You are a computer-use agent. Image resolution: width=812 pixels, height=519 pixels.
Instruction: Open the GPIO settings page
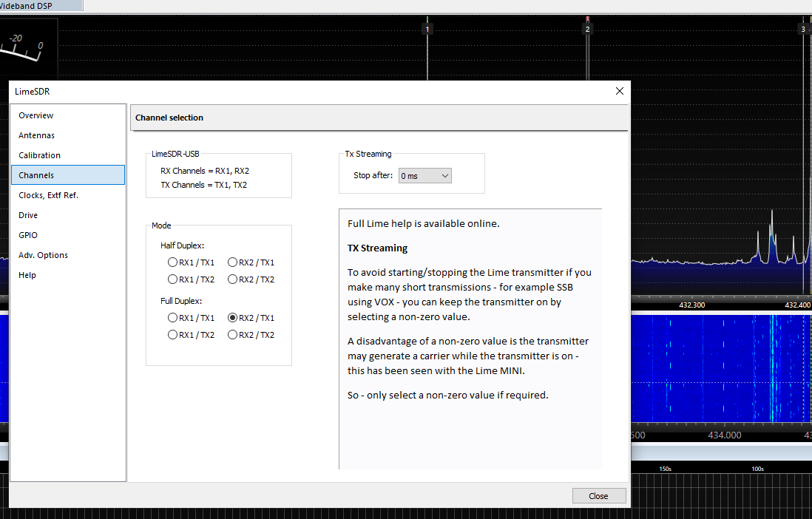tap(28, 235)
